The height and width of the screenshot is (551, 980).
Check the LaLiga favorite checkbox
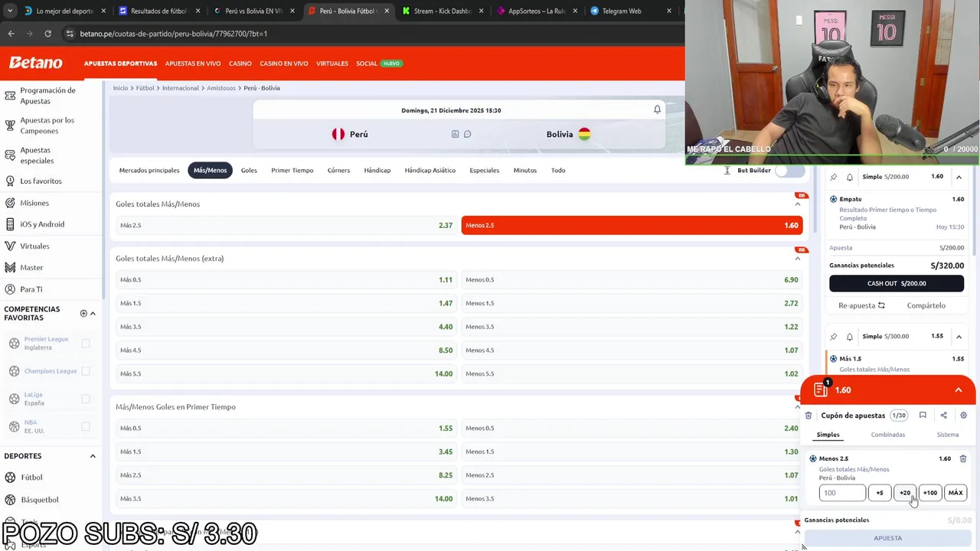pos(86,399)
